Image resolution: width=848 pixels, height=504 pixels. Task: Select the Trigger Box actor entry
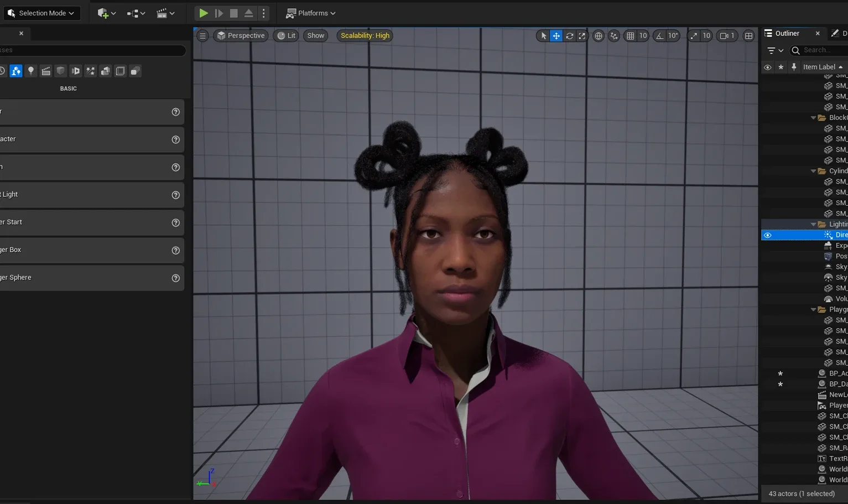91,250
